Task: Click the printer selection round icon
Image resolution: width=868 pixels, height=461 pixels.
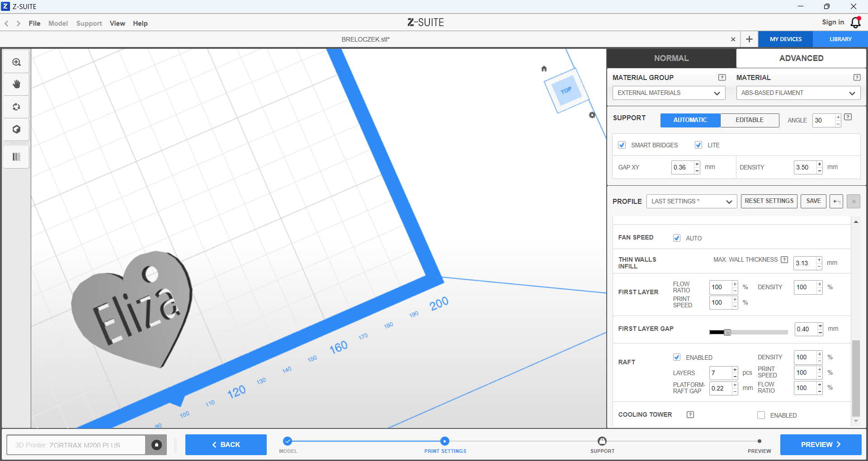Action: (156, 445)
